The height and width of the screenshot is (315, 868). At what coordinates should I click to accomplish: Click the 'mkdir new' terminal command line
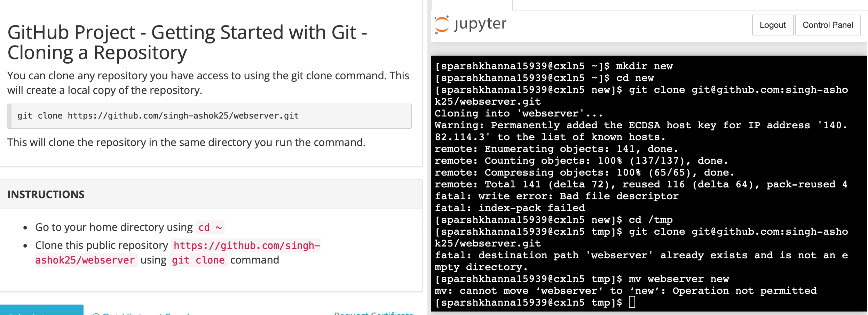pos(644,66)
